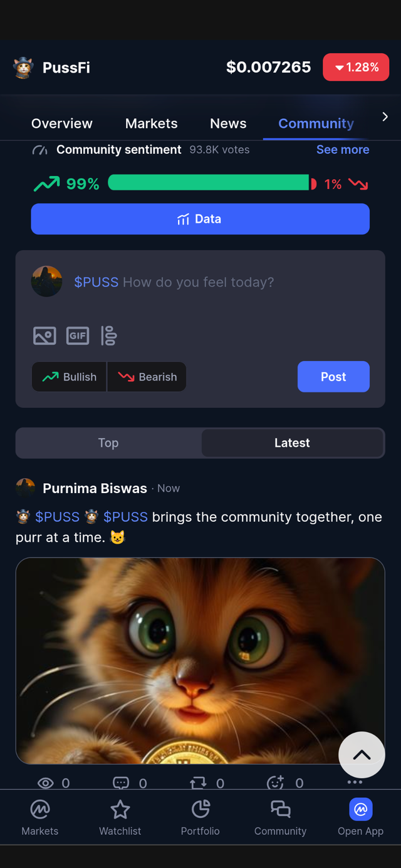The height and width of the screenshot is (868, 401).
Task: Open comments on Purnima Biswas's post
Action: point(121,783)
